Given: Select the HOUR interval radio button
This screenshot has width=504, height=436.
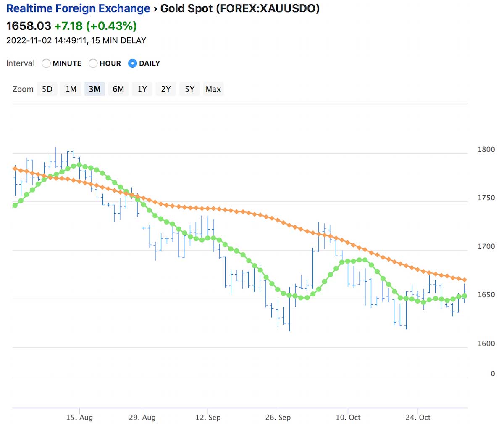Looking at the screenshot, I should coord(93,63).
